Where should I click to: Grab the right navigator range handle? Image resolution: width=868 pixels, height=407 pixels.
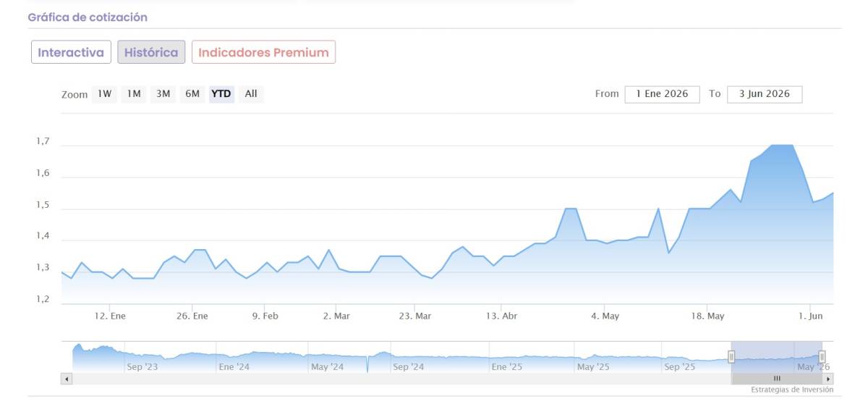(x=822, y=357)
